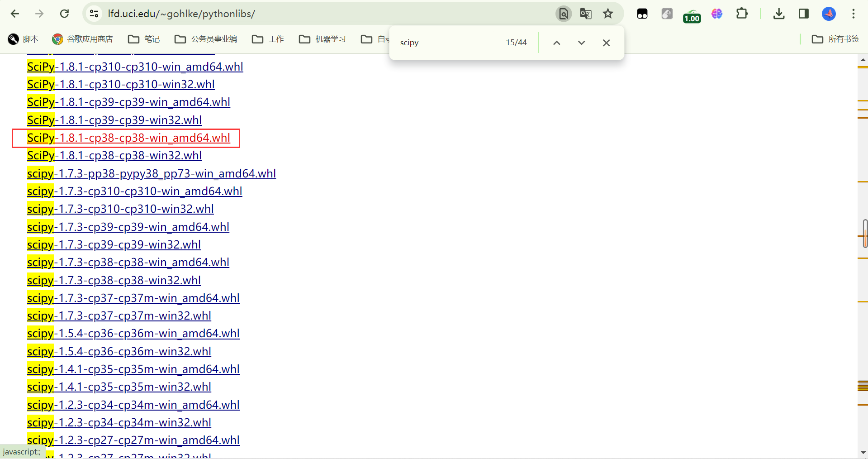
Task: Download scipy-1.5.4-cp36-cp36m-win32.whl
Action: [119, 351]
